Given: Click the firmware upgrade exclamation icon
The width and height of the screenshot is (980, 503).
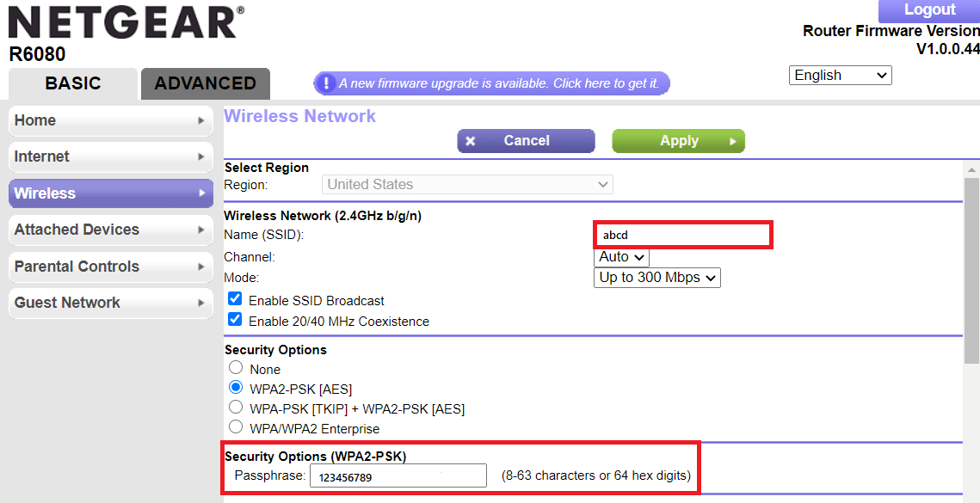Looking at the screenshot, I should 326,83.
